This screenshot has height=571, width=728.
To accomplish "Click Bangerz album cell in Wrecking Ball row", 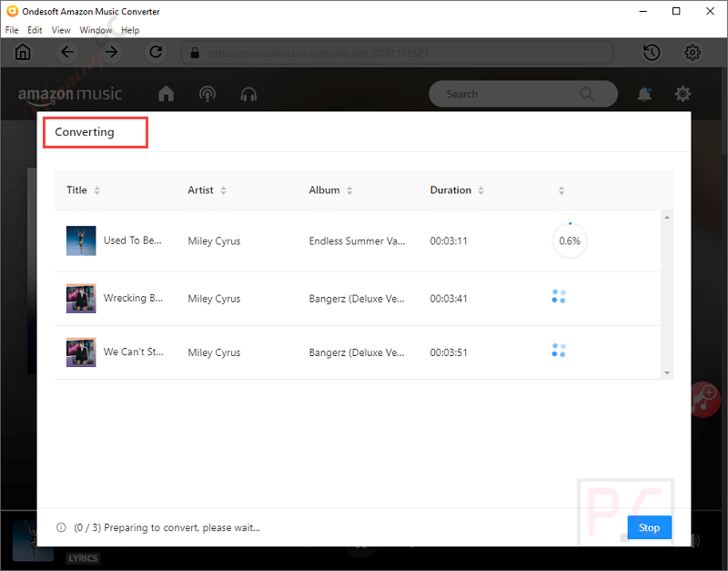I will [357, 299].
